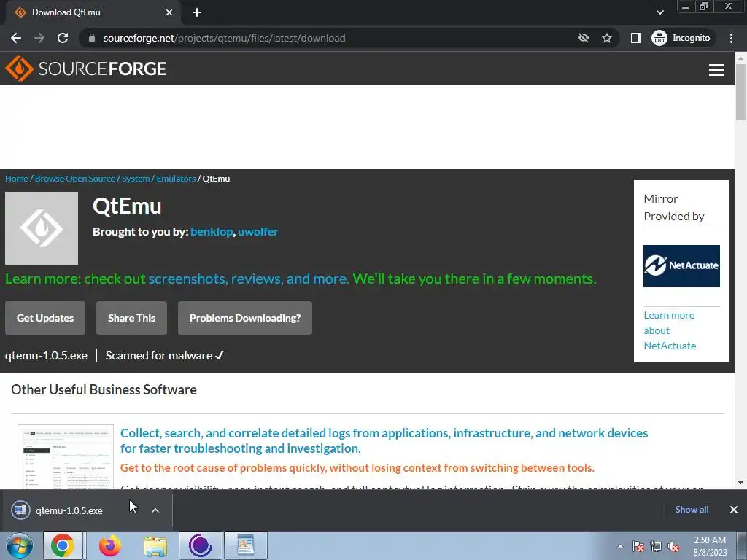
Task: Open the Home breadcrumb link
Action: [x=17, y=179]
